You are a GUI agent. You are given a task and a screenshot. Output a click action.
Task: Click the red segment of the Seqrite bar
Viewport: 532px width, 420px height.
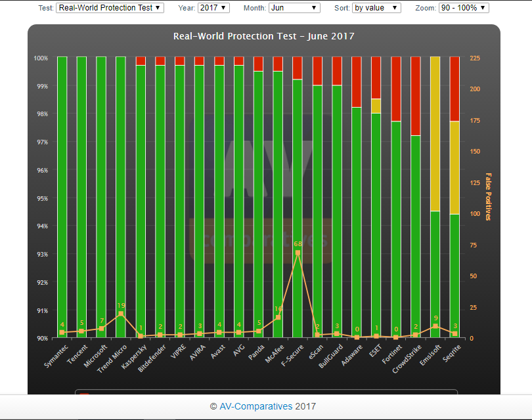coord(454,89)
